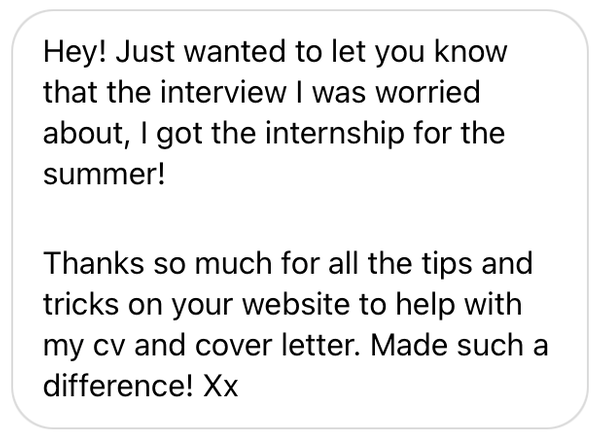The image size is (600, 439).
Task: Select the word "know" on the first line
Action: click(x=471, y=52)
